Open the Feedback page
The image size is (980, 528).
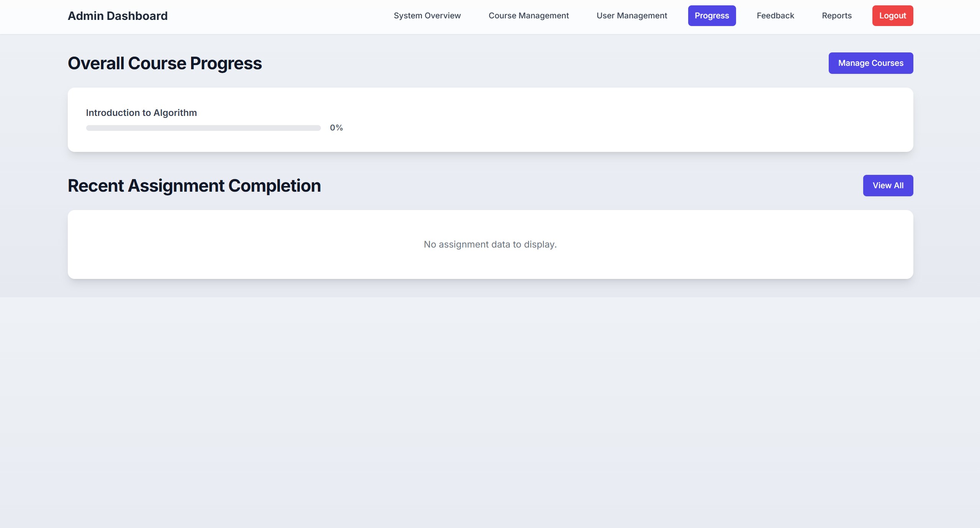point(775,16)
